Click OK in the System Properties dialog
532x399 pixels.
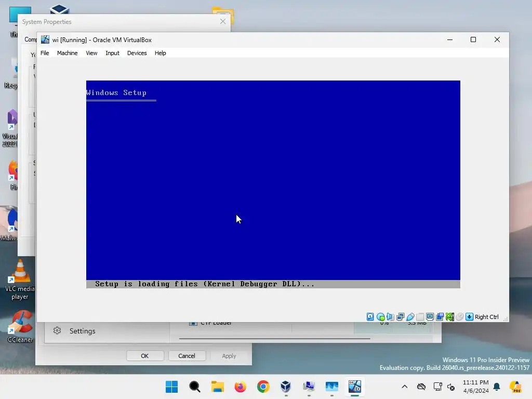145,356
